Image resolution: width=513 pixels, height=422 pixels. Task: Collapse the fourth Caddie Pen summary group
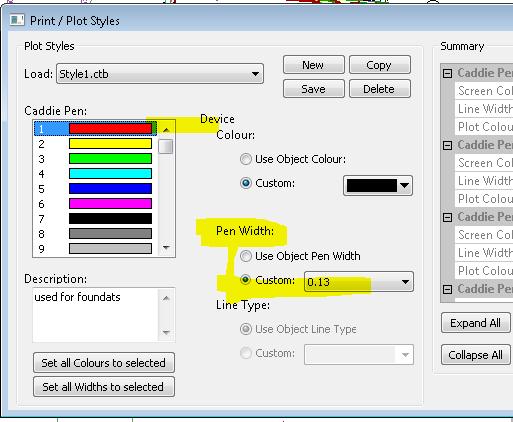tap(447, 289)
